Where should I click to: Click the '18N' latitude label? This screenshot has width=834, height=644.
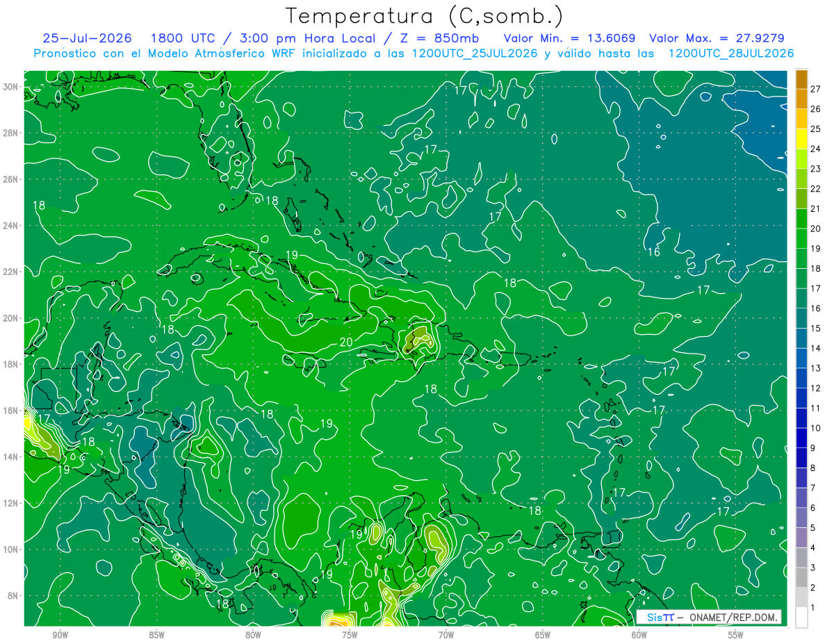(11, 364)
